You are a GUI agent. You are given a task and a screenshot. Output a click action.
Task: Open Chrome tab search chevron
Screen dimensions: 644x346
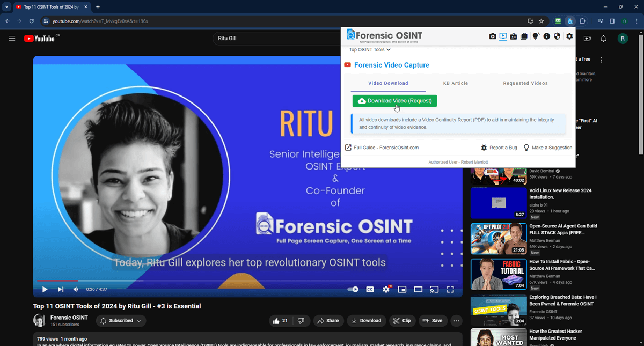point(7,6)
